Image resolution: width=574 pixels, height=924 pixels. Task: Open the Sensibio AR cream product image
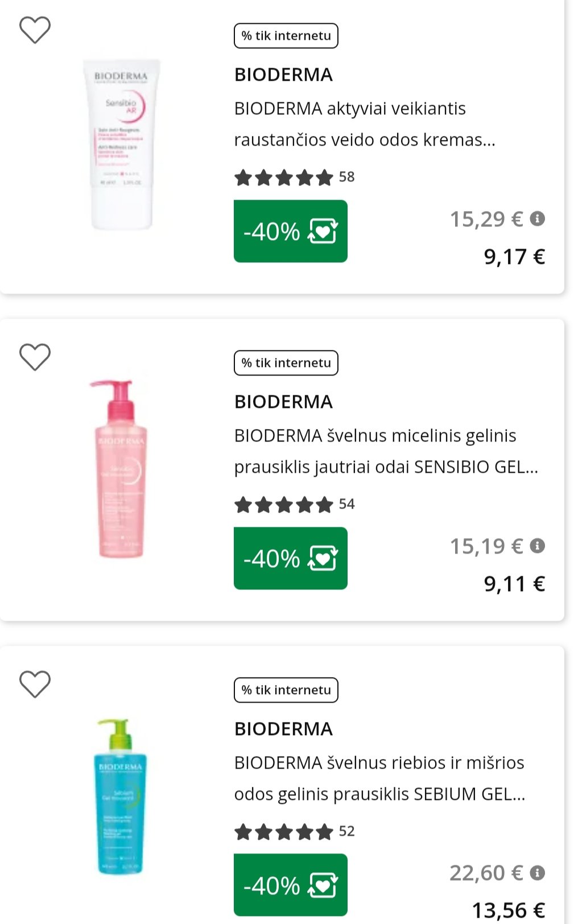pyautogui.click(x=122, y=145)
